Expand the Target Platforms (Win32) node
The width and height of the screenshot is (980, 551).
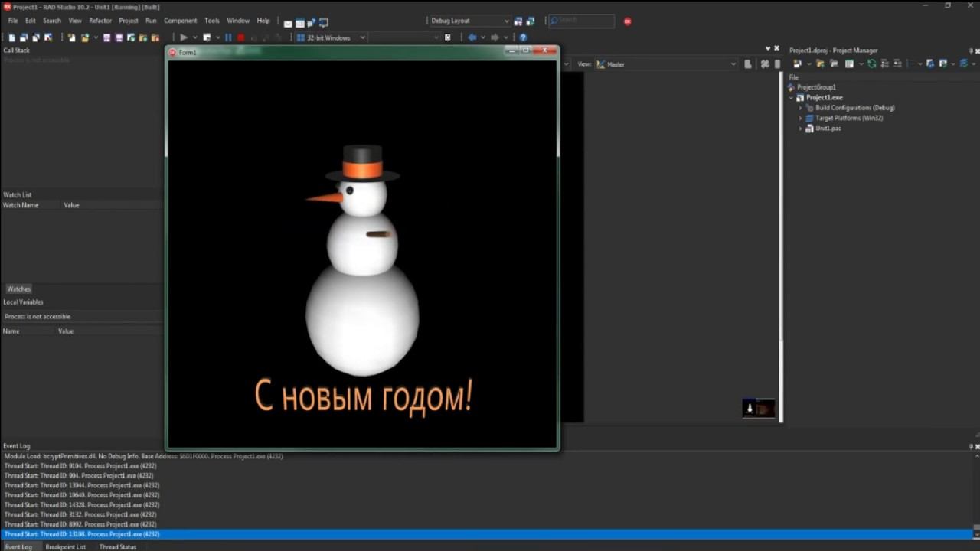click(801, 119)
